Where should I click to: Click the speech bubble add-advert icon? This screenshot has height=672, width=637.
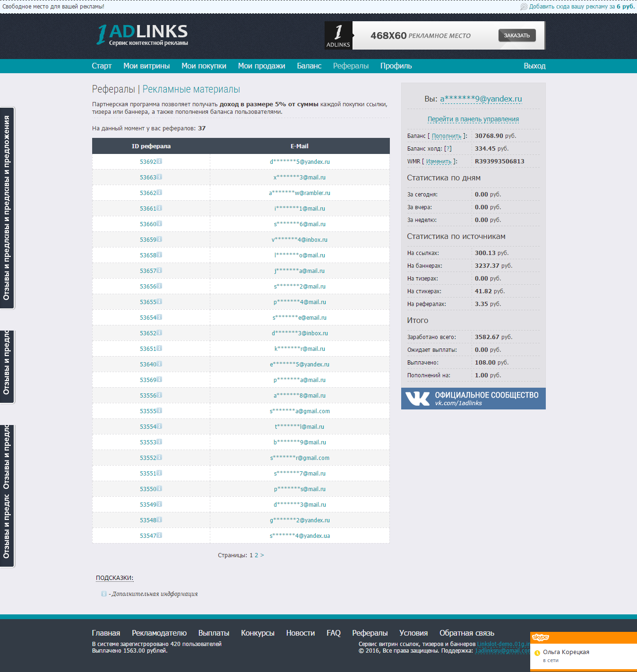[x=524, y=7]
